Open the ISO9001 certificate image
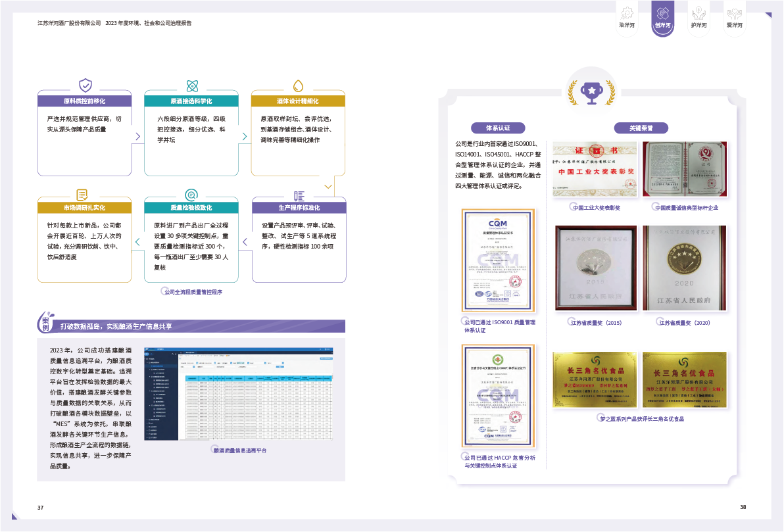This screenshot has width=784, height=532. (499, 261)
